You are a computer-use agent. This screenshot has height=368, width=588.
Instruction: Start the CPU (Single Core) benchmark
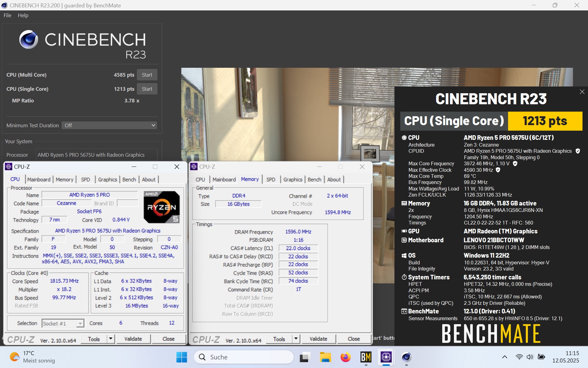[147, 89]
